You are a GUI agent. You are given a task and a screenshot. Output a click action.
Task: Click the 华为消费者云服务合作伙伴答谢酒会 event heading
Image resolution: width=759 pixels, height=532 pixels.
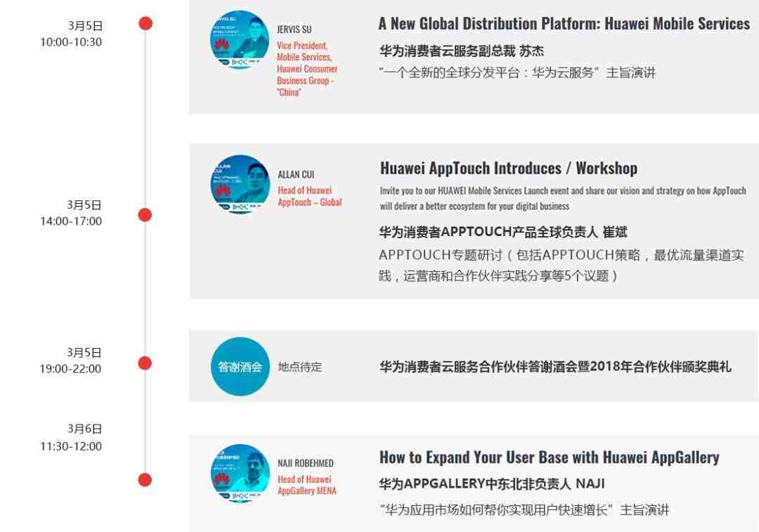[555, 366]
